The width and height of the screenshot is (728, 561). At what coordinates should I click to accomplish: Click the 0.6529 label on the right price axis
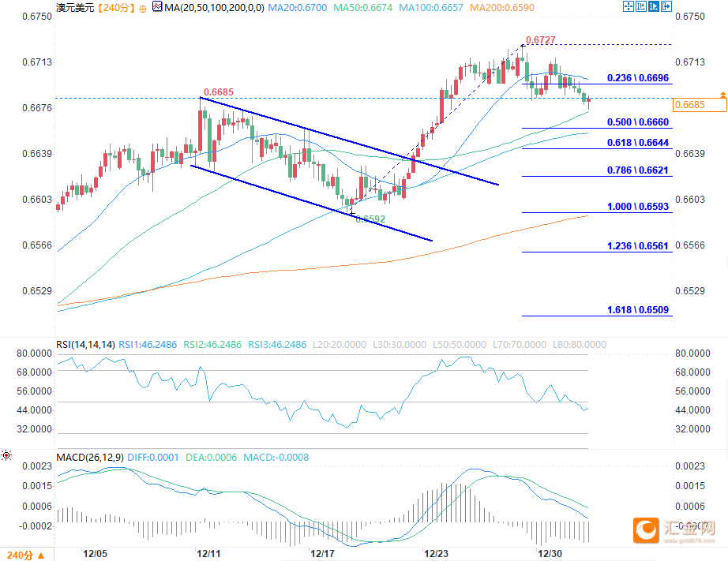click(x=689, y=291)
